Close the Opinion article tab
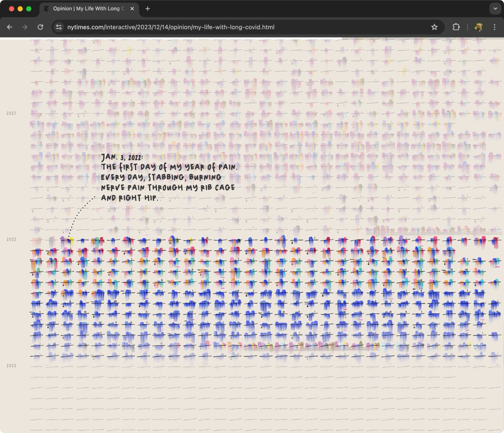Image resolution: width=504 pixels, height=433 pixels. (x=132, y=9)
